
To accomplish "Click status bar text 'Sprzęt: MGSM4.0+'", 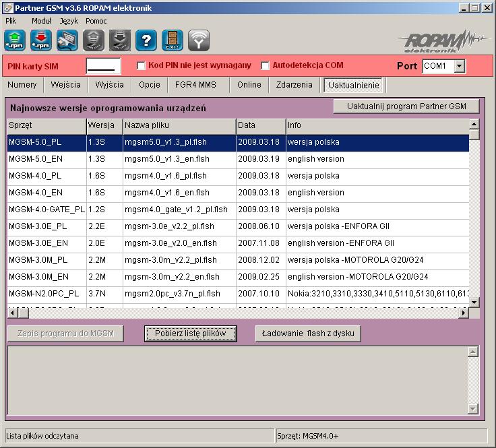I will 308,436.
